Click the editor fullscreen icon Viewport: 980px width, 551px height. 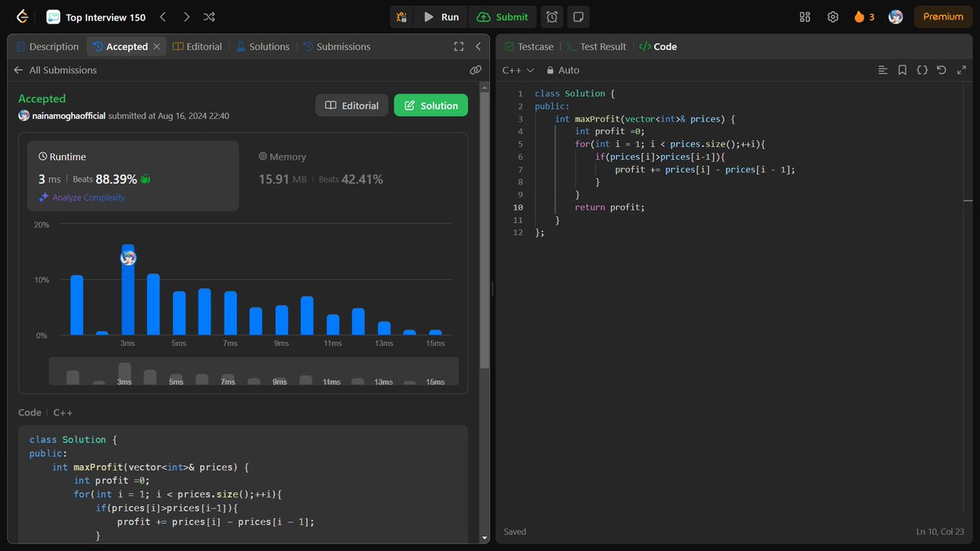961,70
